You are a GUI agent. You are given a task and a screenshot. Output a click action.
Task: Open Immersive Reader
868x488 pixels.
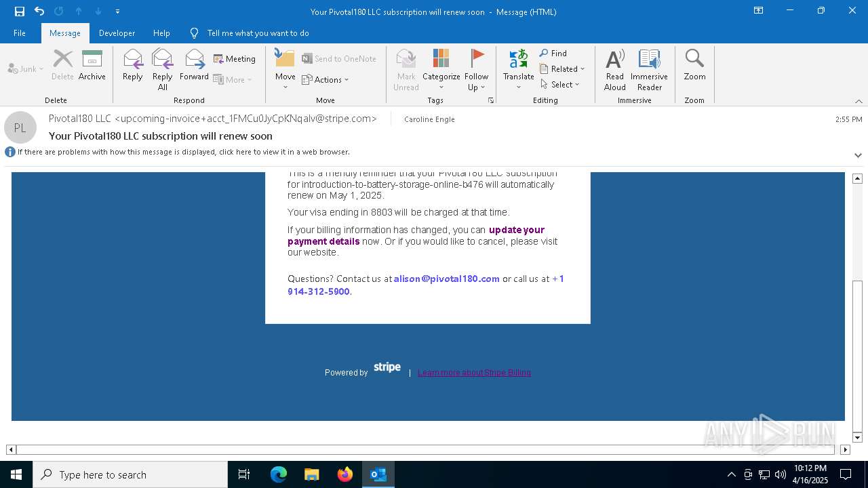tap(649, 69)
